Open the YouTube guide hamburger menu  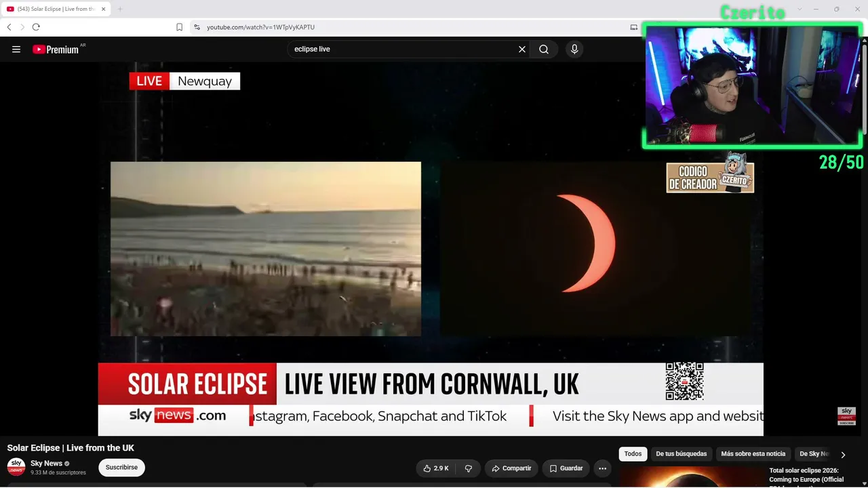pyautogui.click(x=16, y=49)
